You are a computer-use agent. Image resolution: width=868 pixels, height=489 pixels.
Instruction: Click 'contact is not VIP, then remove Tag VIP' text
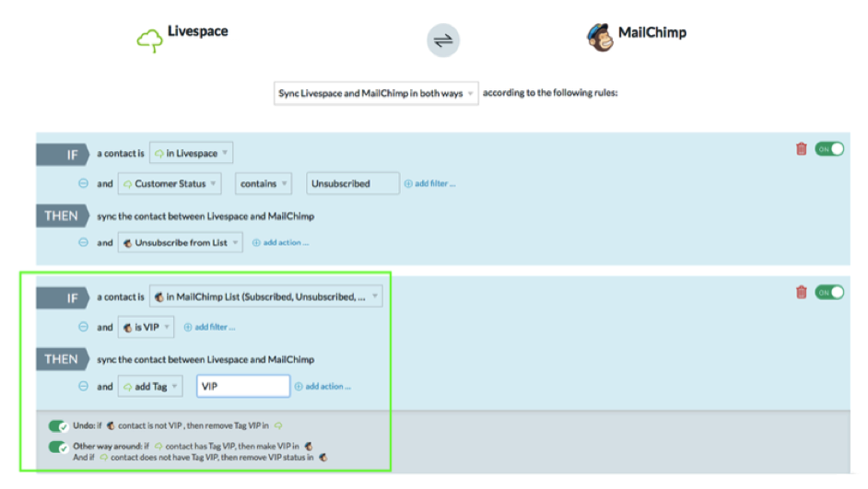(x=189, y=425)
